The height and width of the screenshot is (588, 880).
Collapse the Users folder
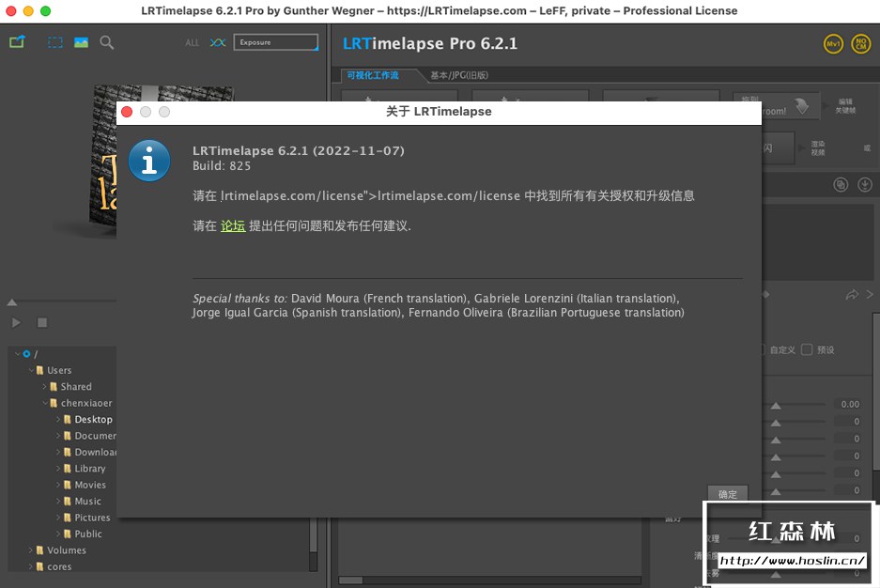coord(31,370)
